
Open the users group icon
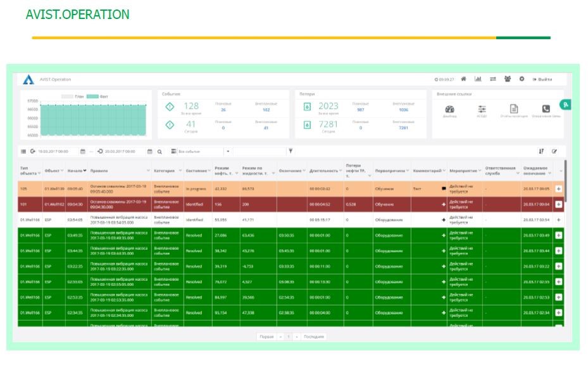tap(508, 79)
